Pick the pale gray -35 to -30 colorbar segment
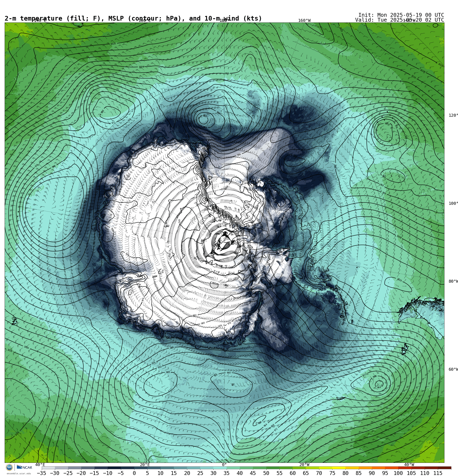 48,468
